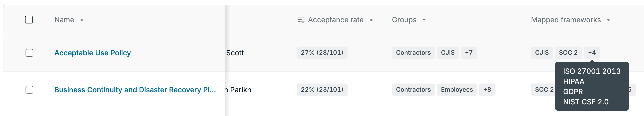Screen dimensions: 644x116
Task: Tick the select-all checkbox in header
Action: (x=29, y=19)
